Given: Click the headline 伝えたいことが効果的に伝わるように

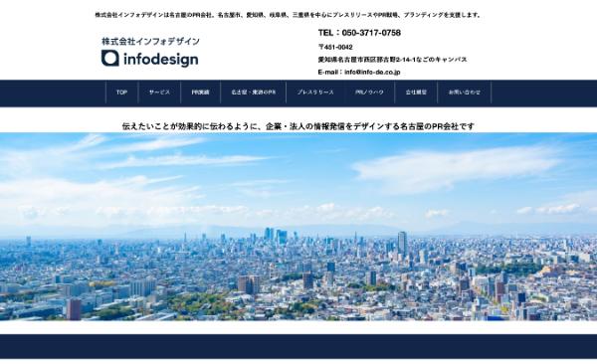Looking at the screenshot, I should (x=298, y=126).
